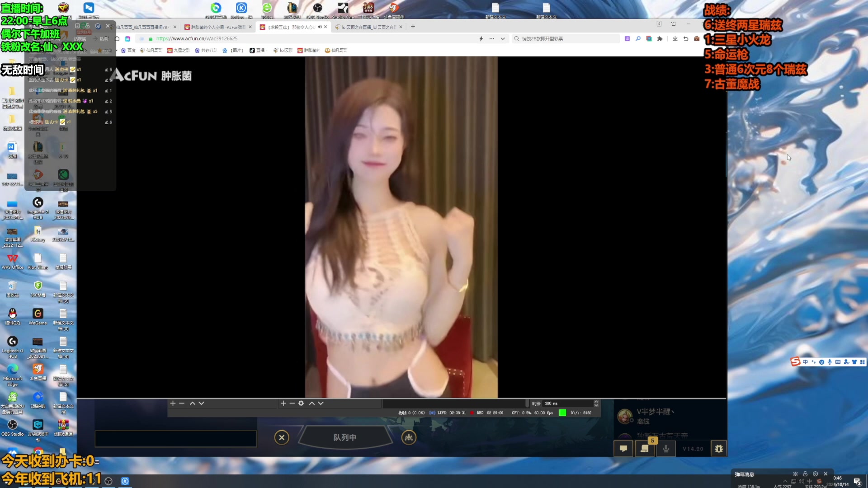The width and height of the screenshot is (868, 488).
Task: Cancel the queue with the X button
Action: pyautogui.click(x=282, y=437)
